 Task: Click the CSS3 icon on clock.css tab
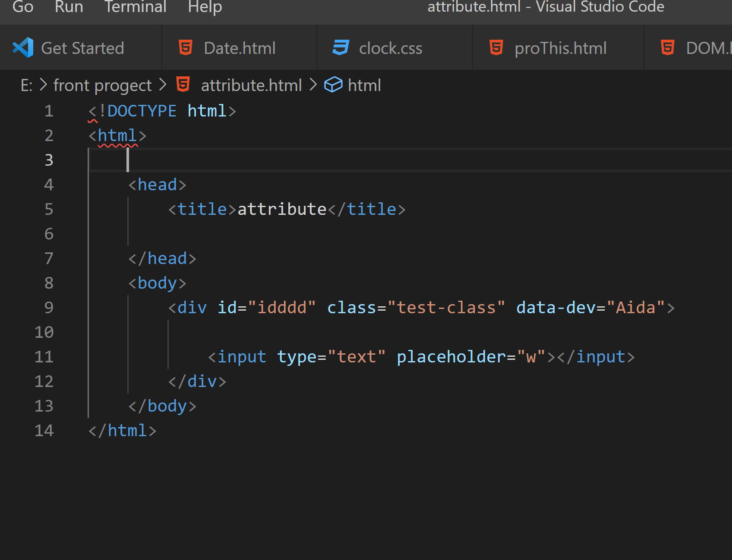[341, 48]
